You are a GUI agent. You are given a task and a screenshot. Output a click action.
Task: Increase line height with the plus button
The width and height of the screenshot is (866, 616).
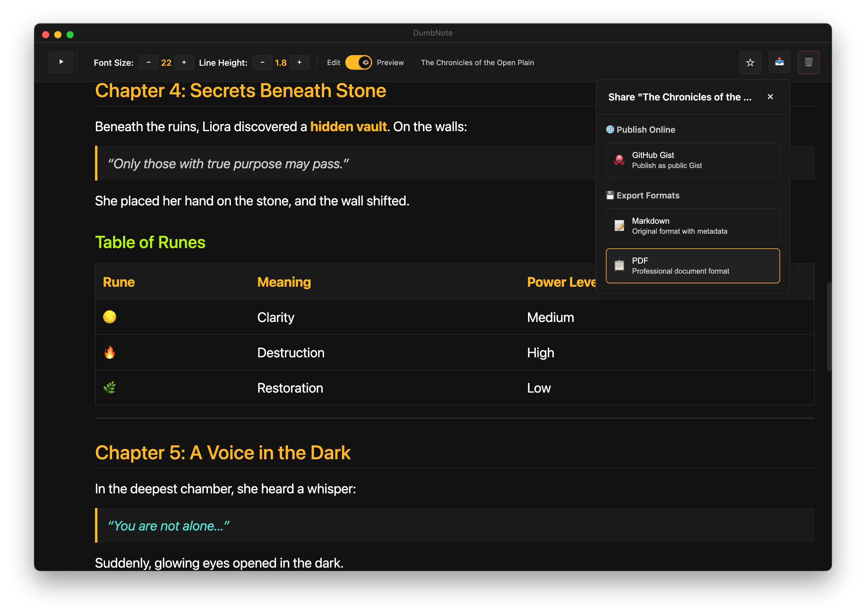pos(299,63)
